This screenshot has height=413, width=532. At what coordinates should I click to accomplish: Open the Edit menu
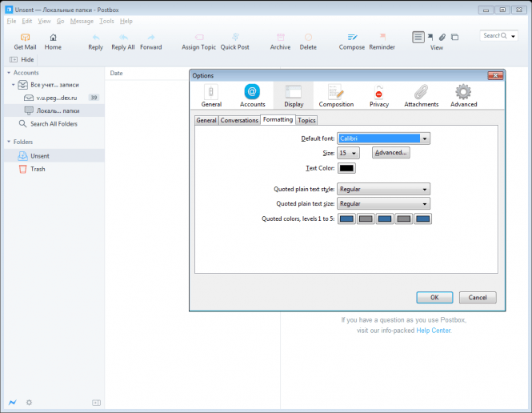27,21
